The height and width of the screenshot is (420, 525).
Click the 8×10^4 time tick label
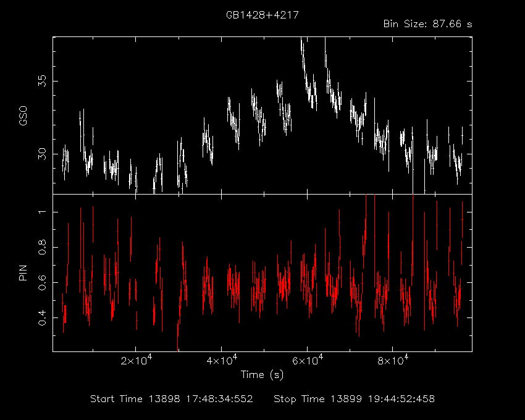[393, 361]
